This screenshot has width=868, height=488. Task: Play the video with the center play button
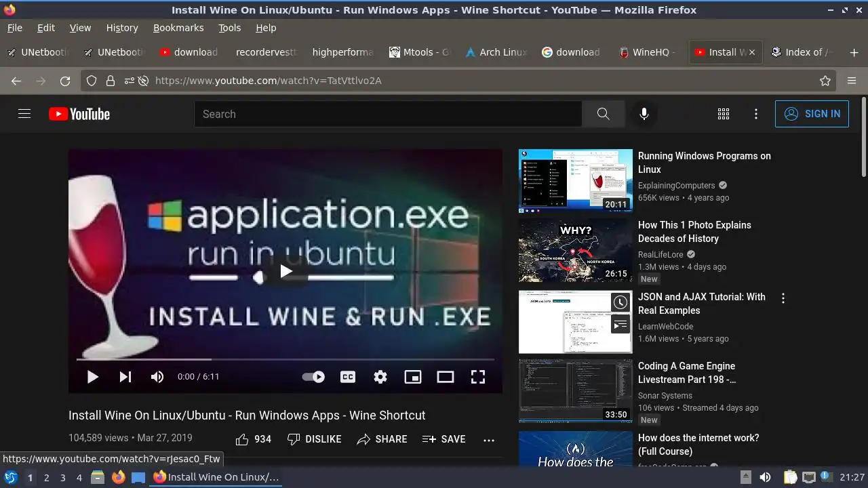tap(285, 272)
